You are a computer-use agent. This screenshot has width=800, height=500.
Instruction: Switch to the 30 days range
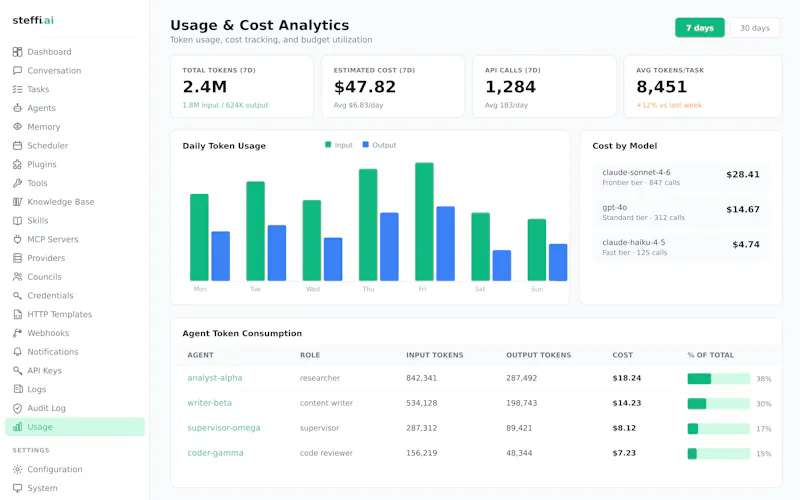click(x=755, y=28)
